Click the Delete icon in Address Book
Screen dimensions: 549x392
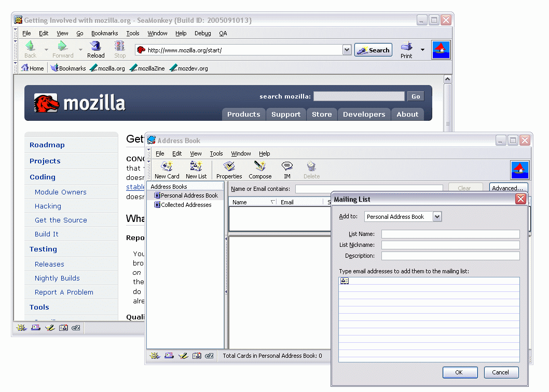pyautogui.click(x=311, y=170)
